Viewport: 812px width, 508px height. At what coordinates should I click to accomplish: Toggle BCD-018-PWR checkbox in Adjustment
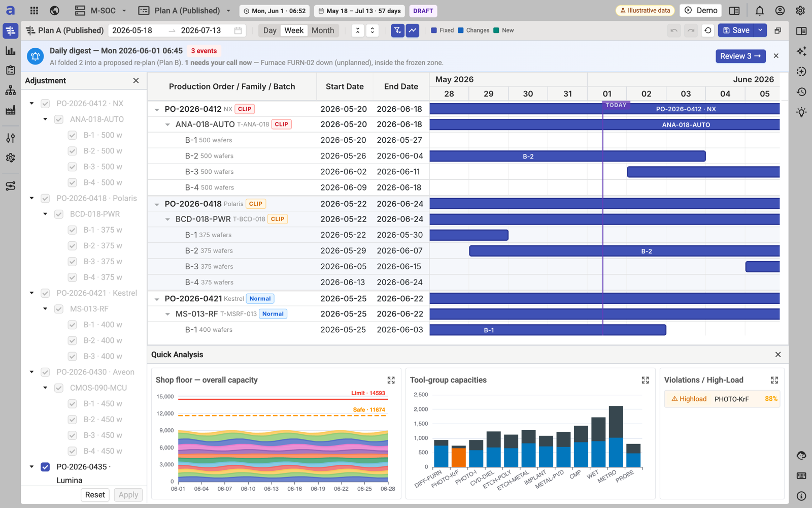(59, 214)
